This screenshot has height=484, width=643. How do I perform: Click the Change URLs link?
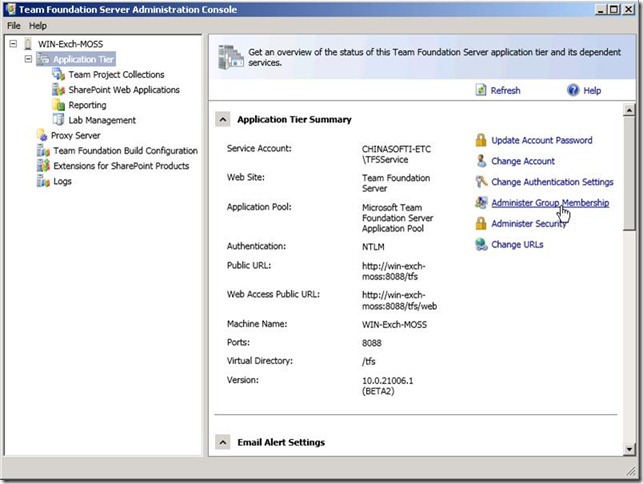tap(517, 244)
